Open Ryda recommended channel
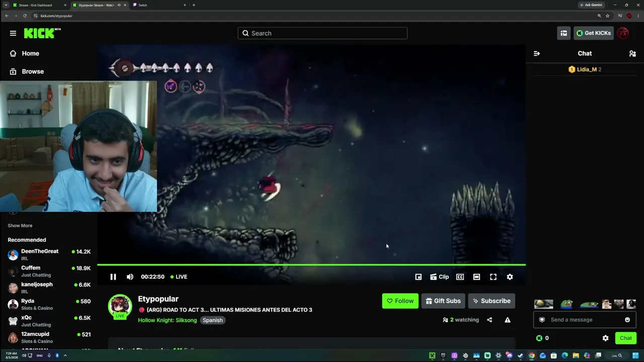This screenshot has width=644, height=362. pos(49,304)
